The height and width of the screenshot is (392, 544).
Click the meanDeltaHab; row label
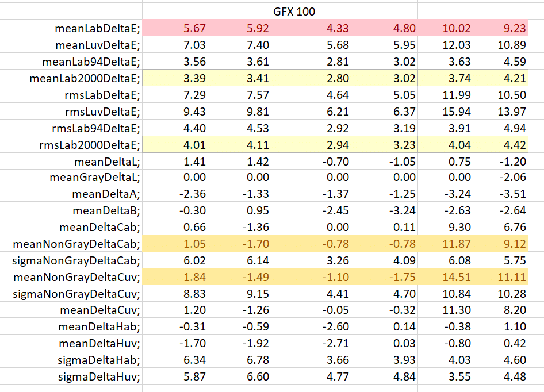(99, 326)
